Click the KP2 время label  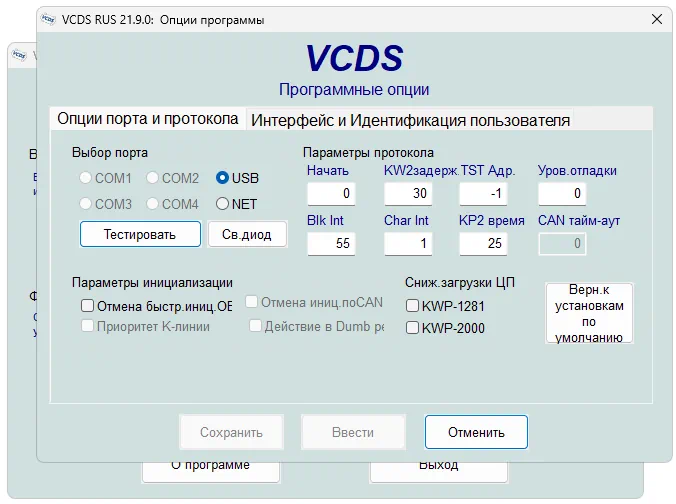(491, 220)
